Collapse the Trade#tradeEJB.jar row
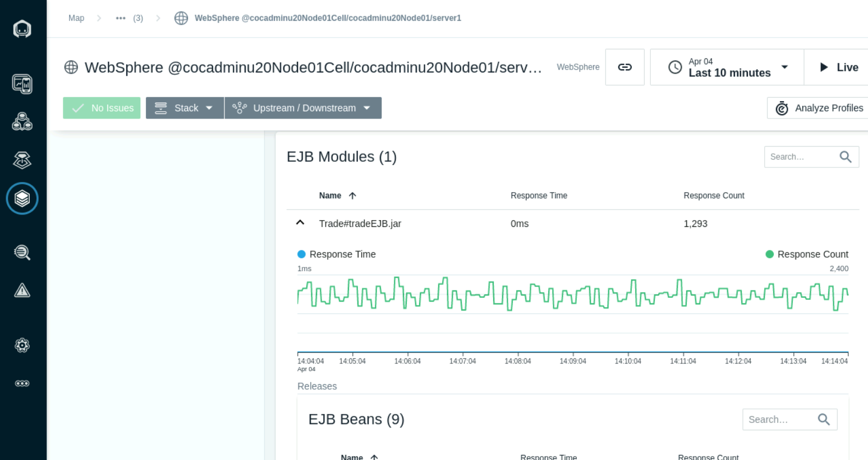Viewport: 868px width, 460px height. (300, 223)
